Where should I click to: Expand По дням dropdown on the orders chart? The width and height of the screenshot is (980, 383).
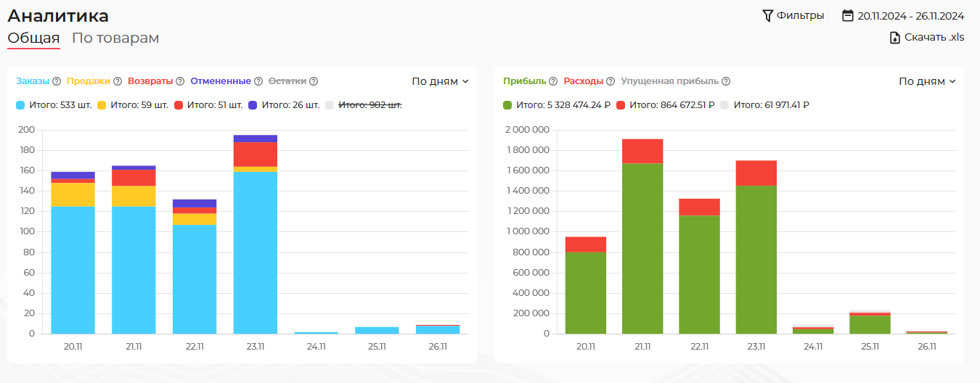[440, 81]
